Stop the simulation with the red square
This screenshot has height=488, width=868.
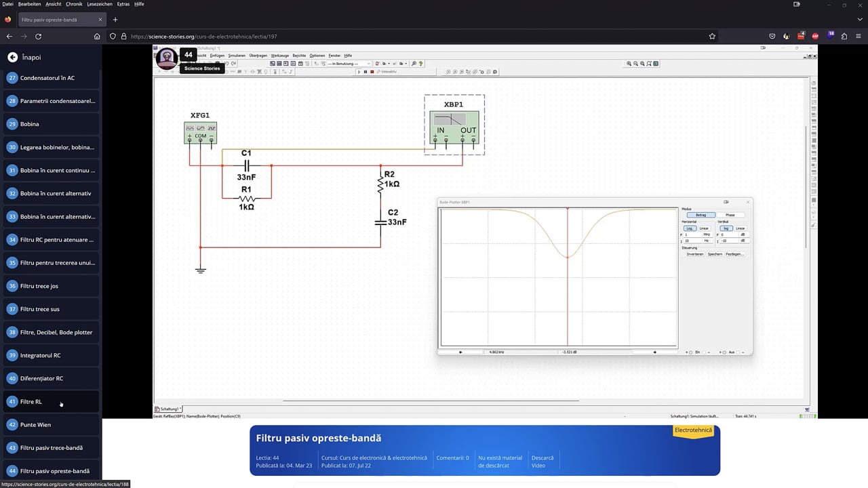(x=372, y=71)
